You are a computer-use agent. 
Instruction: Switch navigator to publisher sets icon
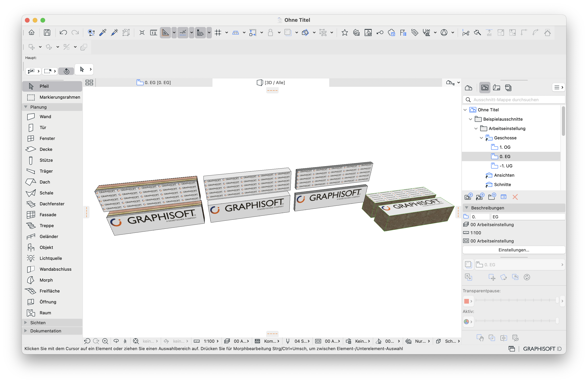point(508,87)
